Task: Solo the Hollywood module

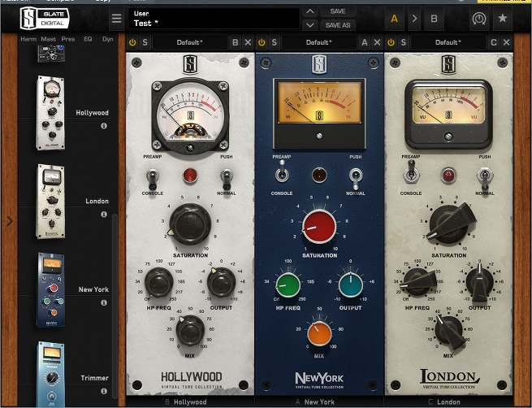Action: click(145, 42)
